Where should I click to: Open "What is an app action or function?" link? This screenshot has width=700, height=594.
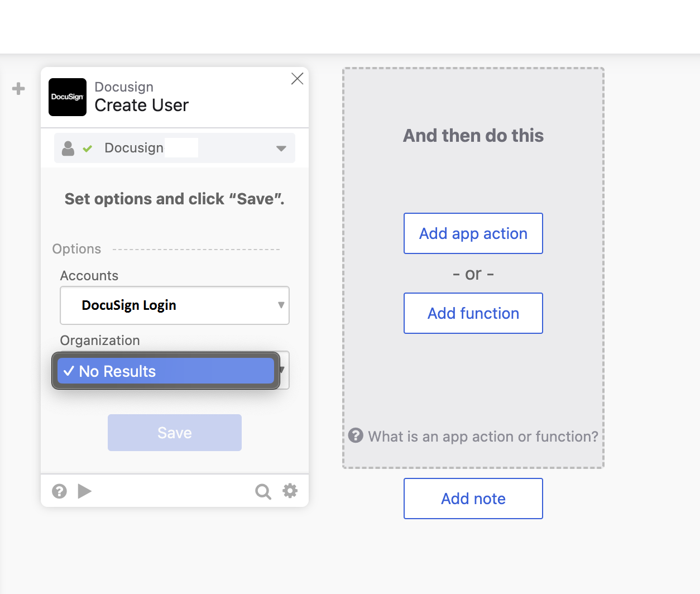coord(483,437)
